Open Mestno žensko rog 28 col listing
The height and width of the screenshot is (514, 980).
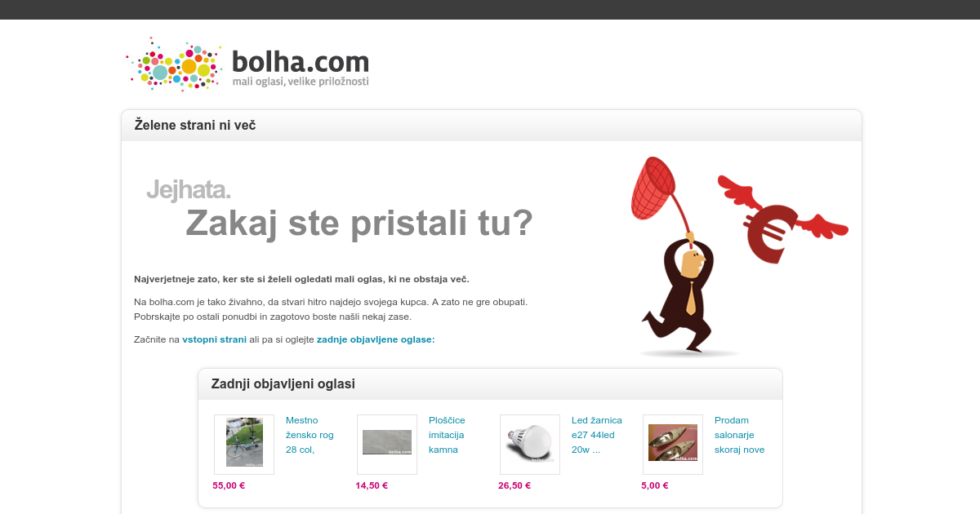310,435
